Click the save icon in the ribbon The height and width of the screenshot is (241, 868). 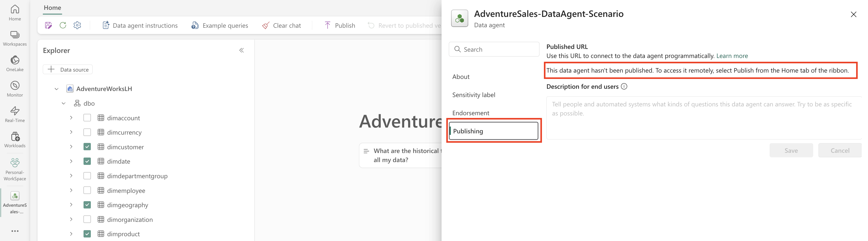coord(48,25)
